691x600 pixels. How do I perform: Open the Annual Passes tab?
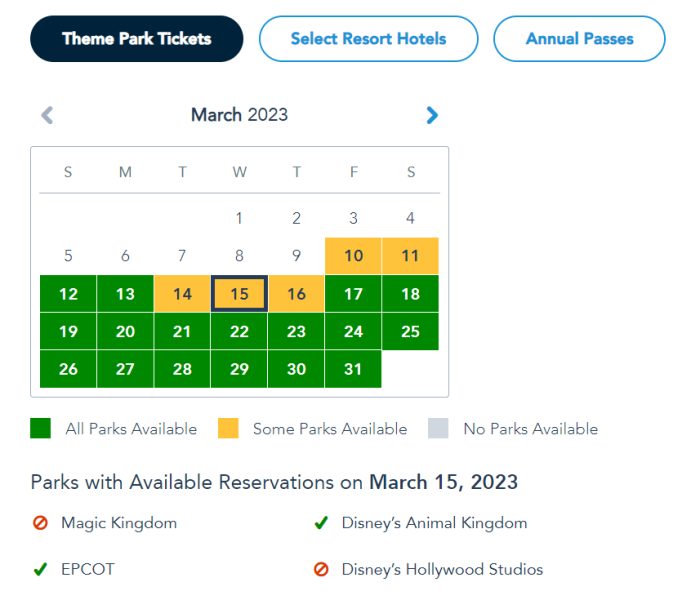pyautogui.click(x=579, y=39)
